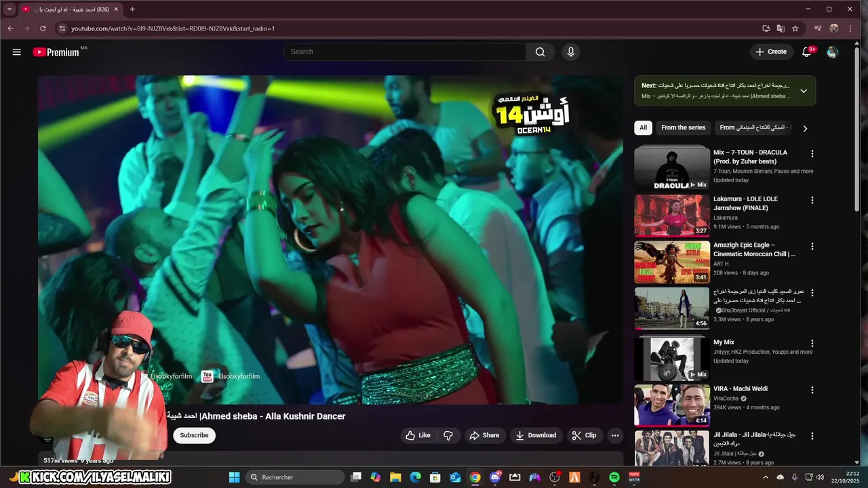This screenshot has height=488, width=868.
Task: Show hidden system tray icons chevron
Action: (766, 477)
